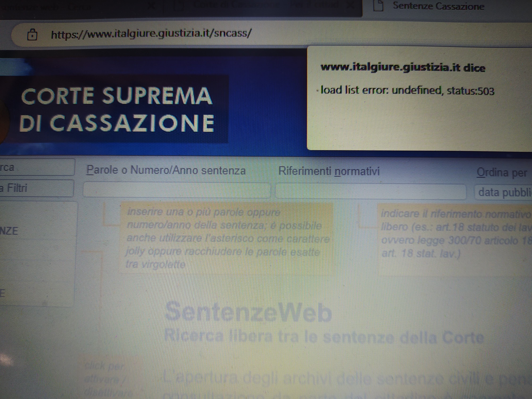The image size is (532, 399).
Task: Open the 'data pubbli...' sort dropdown
Action: [x=504, y=192]
